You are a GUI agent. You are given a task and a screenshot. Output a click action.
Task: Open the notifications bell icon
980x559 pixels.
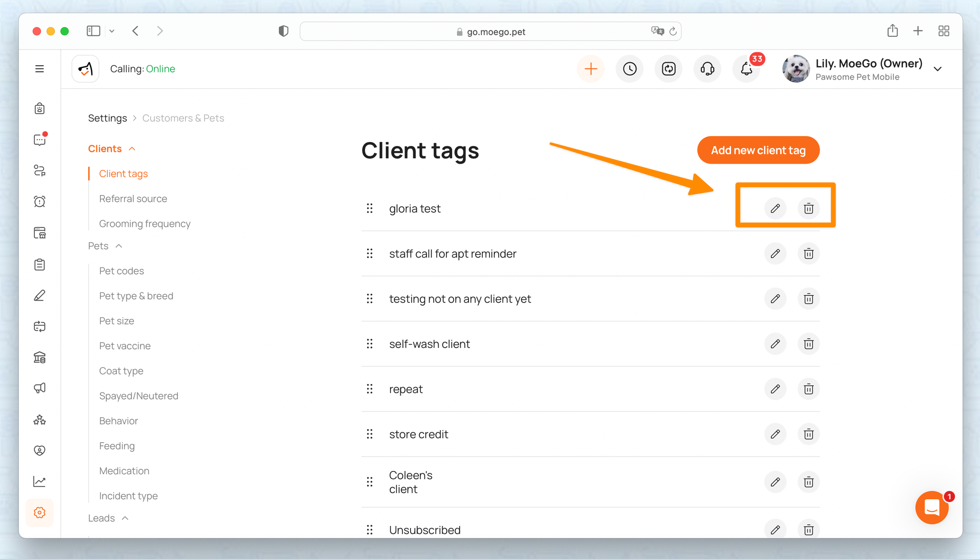click(x=746, y=69)
